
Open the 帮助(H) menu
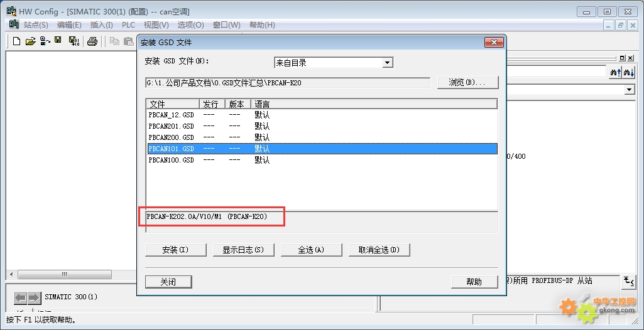tap(262, 25)
